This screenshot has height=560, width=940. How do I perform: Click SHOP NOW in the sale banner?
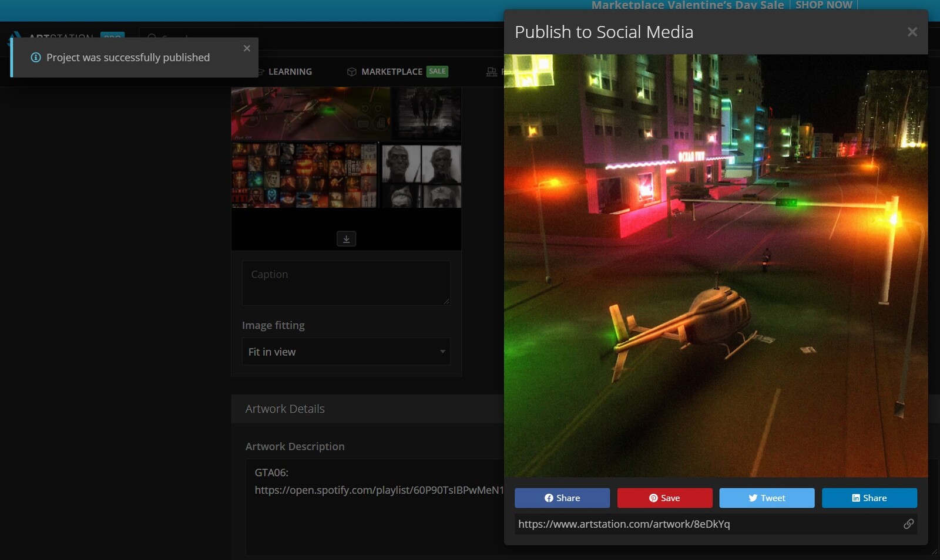click(824, 5)
